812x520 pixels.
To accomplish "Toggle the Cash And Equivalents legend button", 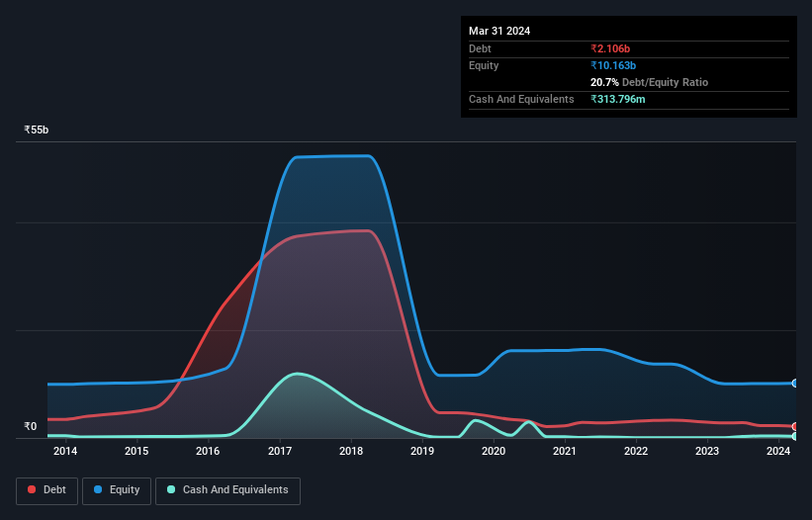I will point(227,490).
